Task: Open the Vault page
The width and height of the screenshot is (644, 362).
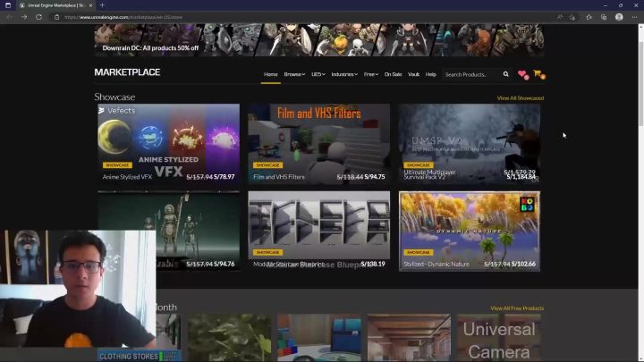Action: click(413, 74)
